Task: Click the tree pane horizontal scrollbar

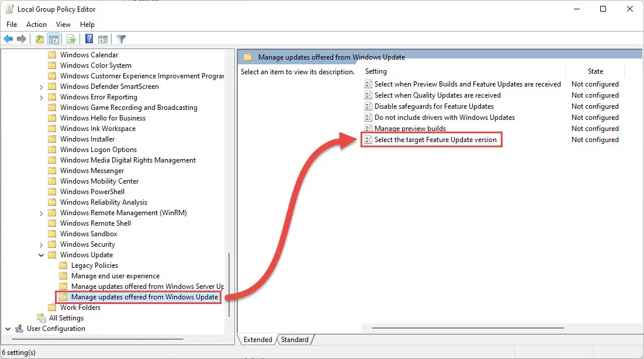Action: click(98, 339)
